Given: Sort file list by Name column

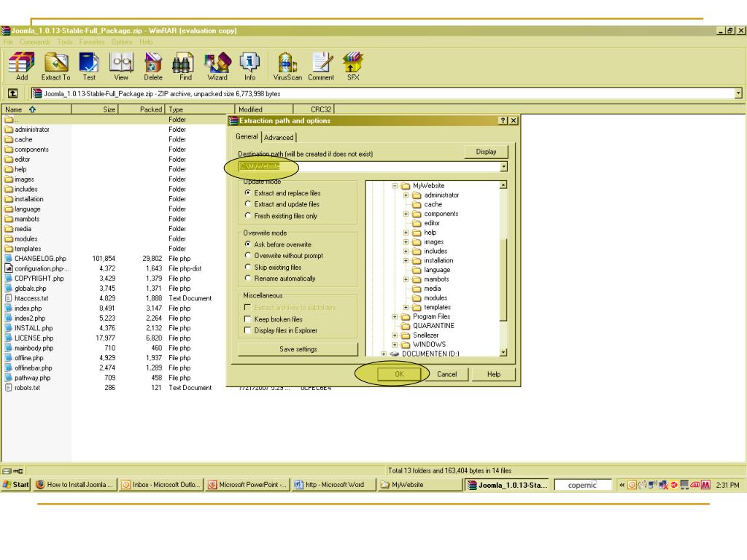Looking at the screenshot, I should click(36, 109).
